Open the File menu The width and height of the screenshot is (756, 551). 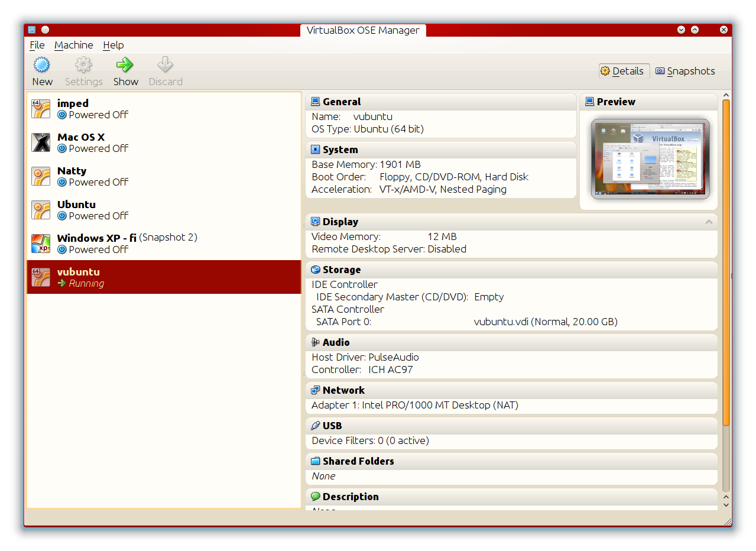pyautogui.click(x=37, y=45)
